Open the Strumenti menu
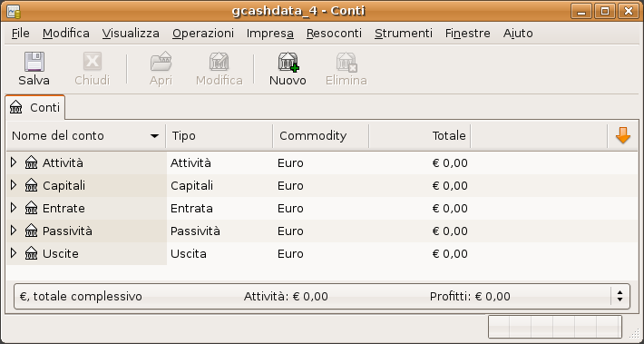Viewport: 644px width, 344px height. point(404,34)
